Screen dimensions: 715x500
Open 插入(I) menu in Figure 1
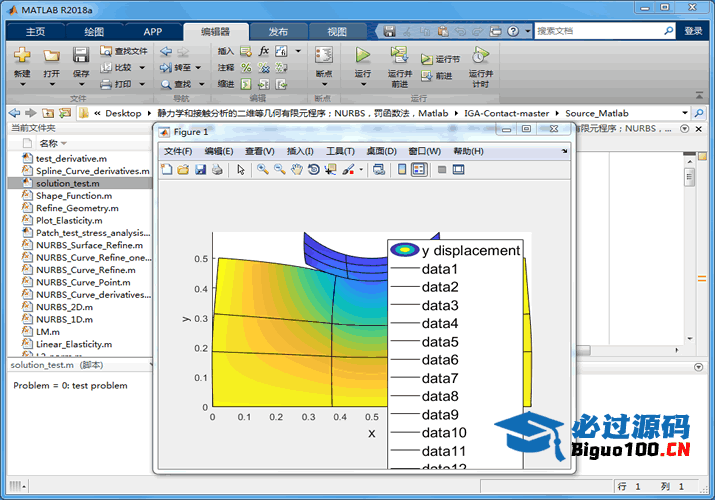point(300,151)
